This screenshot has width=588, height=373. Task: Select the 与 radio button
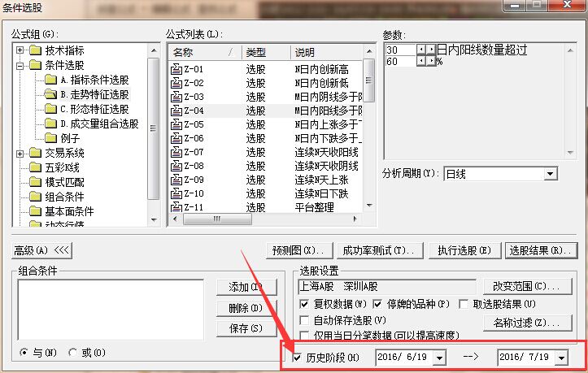point(24,353)
